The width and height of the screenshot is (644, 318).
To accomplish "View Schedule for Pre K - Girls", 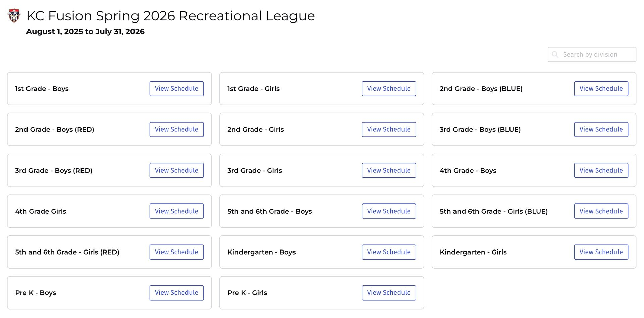I will (389, 293).
